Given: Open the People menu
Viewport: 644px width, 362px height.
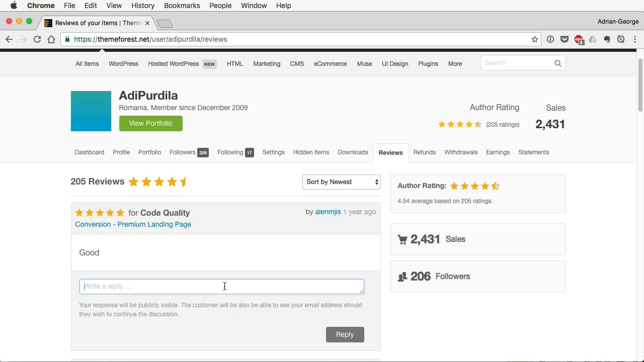Looking at the screenshot, I should click(x=220, y=6).
